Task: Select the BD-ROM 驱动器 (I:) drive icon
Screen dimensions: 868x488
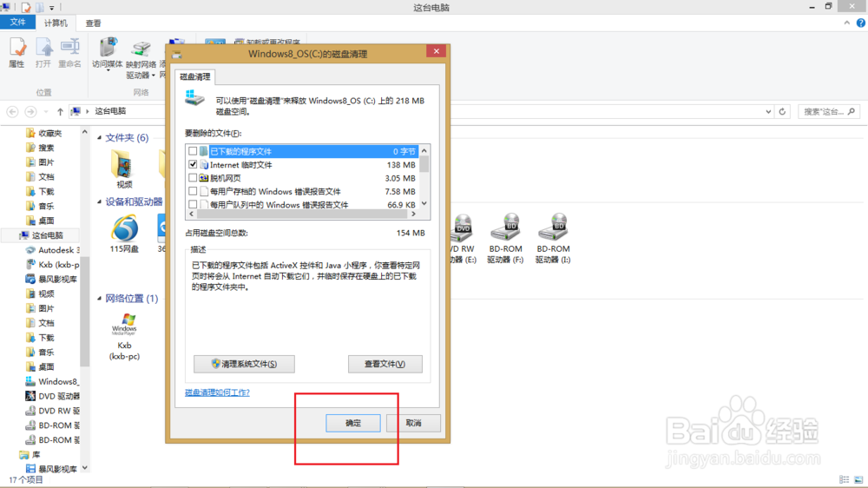Action: coord(553,239)
